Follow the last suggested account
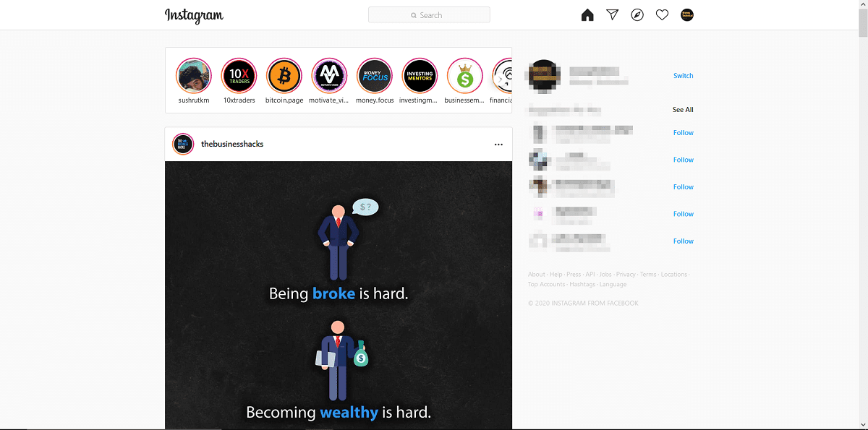The width and height of the screenshot is (868, 430). click(x=683, y=241)
